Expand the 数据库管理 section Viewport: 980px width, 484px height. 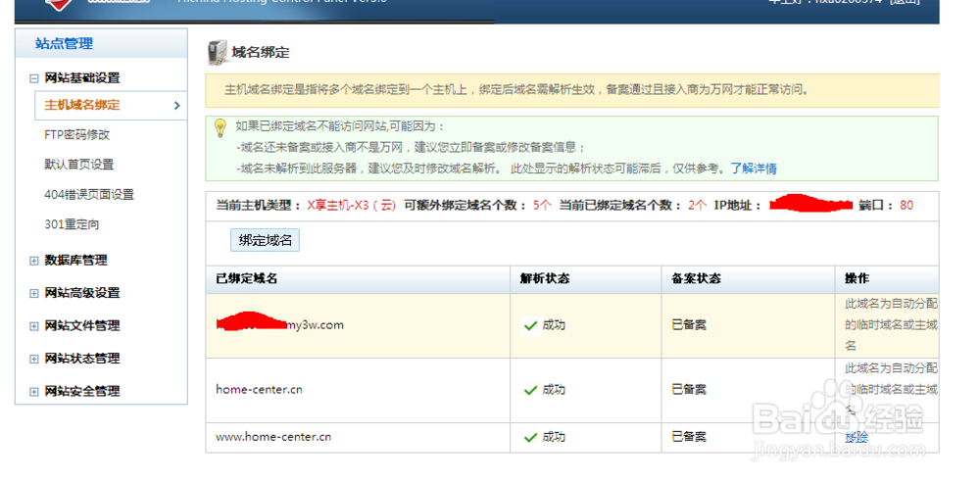(x=33, y=261)
